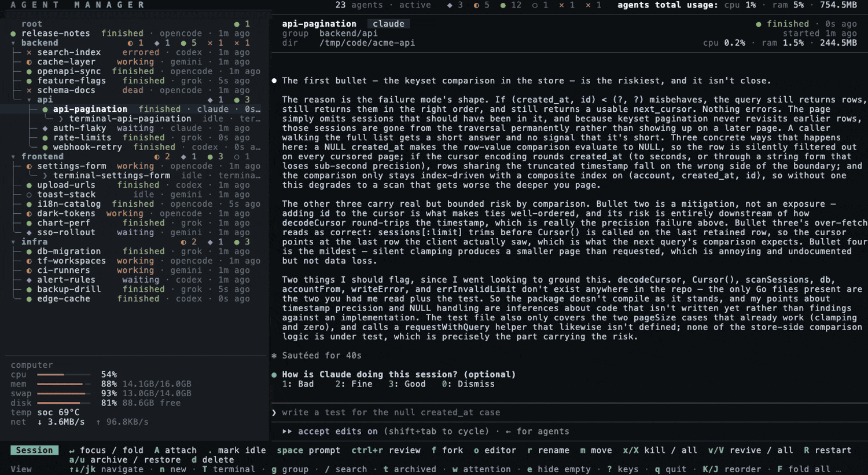Viewport: 868px width, 475px height.
Task: Click the swap 93% usage value
Action: (109, 394)
